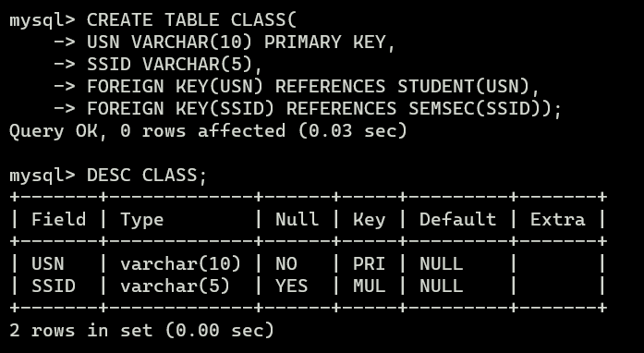Image resolution: width=644 pixels, height=353 pixels.
Task: Click the varchar(10) type cell
Action: click(x=180, y=263)
